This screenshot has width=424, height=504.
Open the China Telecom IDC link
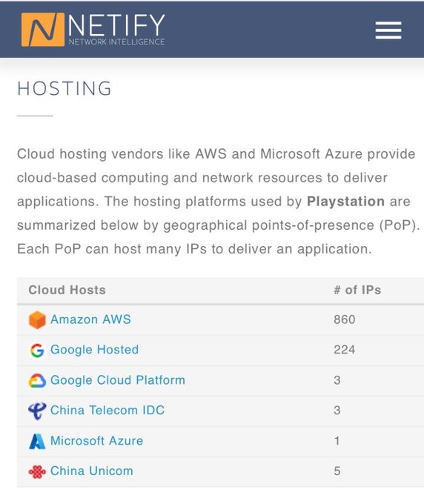tap(107, 411)
